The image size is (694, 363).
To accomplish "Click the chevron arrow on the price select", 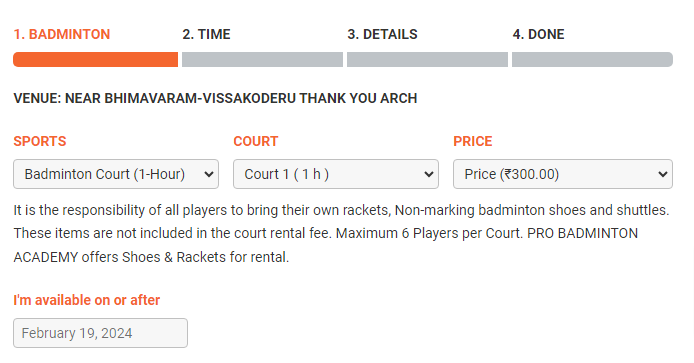I will 663,174.
